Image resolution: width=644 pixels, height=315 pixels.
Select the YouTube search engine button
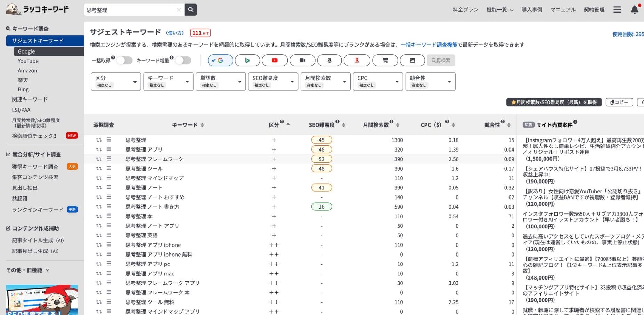[x=275, y=60]
